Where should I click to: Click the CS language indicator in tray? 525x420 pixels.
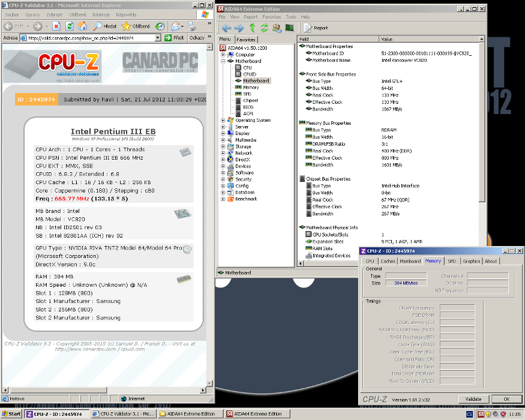pos(469,415)
